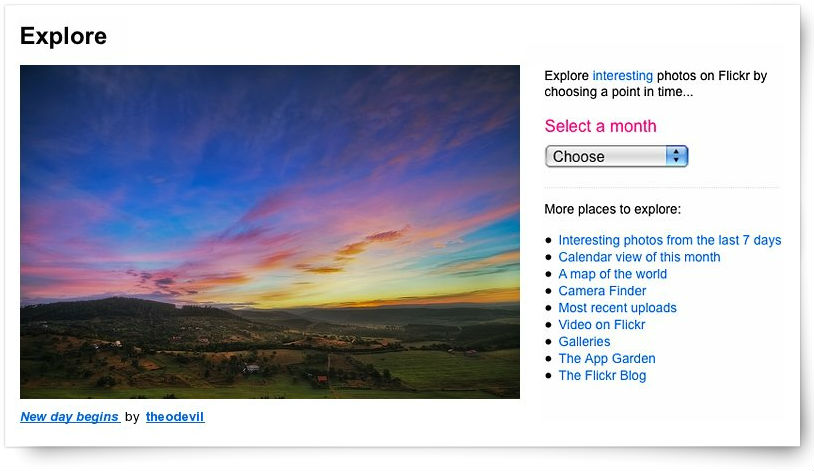This screenshot has height=471, width=814.
Task: Click the bullet beside The Flickr Blog
Action: coord(549,375)
